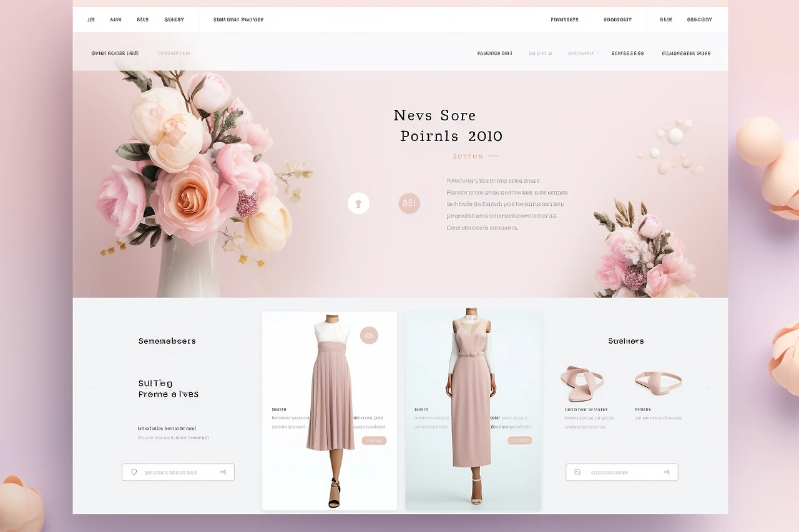Open the dropdown with the caret in the secondary nav
This screenshot has width=799, height=532.
pos(584,53)
